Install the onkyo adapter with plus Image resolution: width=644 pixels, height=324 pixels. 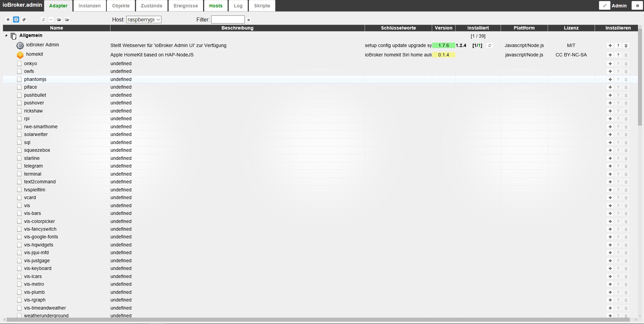610,63
